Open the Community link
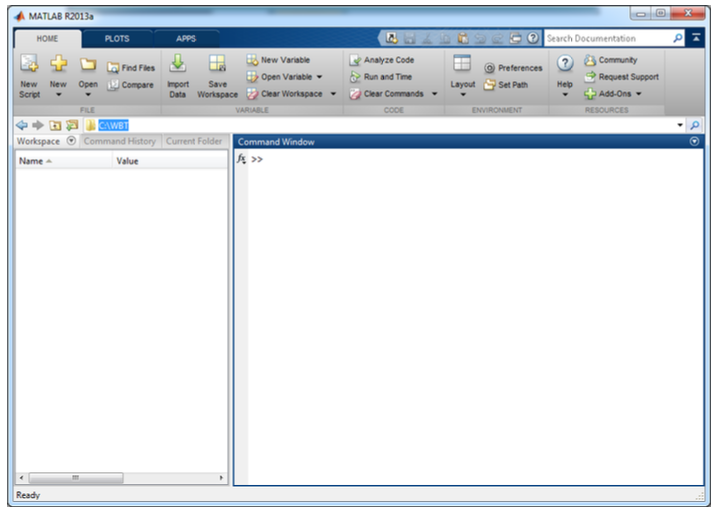This screenshot has width=718, height=515. (x=610, y=60)
